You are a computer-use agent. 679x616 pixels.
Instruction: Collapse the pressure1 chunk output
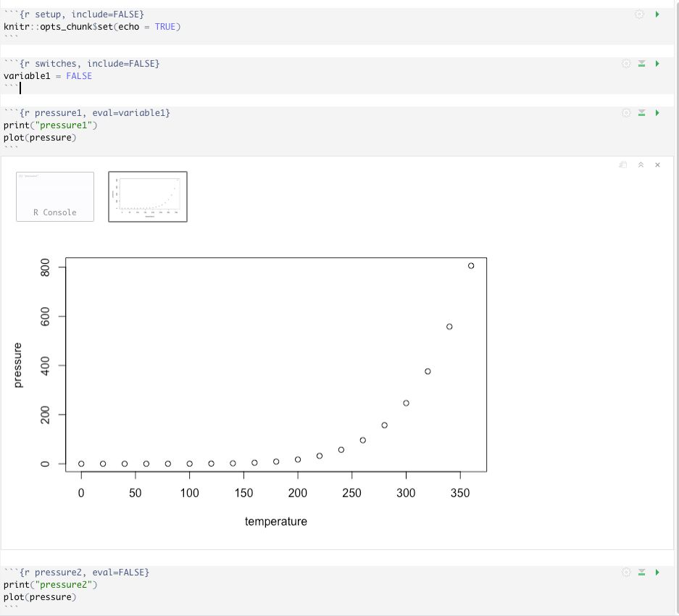(641, 165)
